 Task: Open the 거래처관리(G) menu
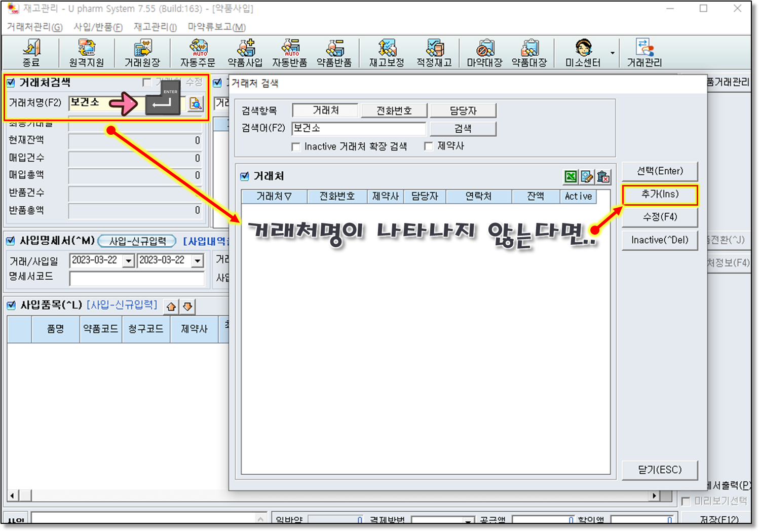(34, 27)
